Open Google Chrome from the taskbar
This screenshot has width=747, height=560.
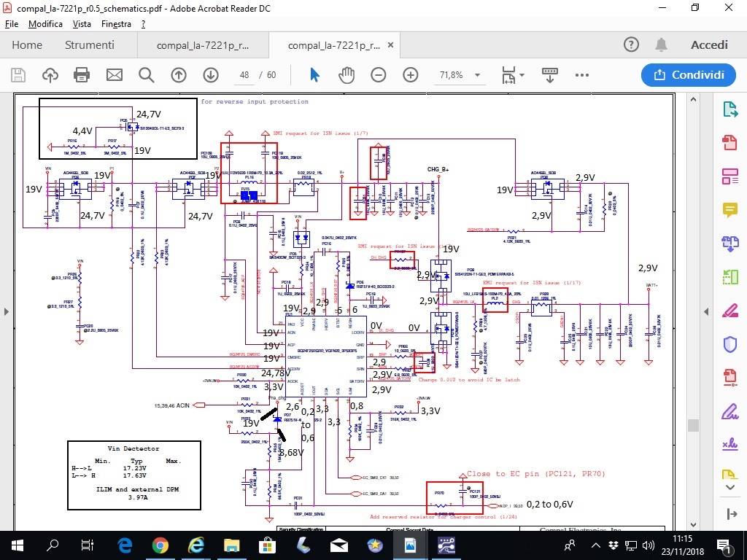coord(160,545)
